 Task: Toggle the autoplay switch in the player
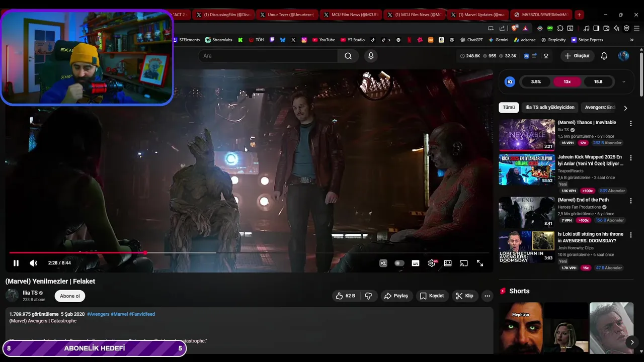[399, 263]
